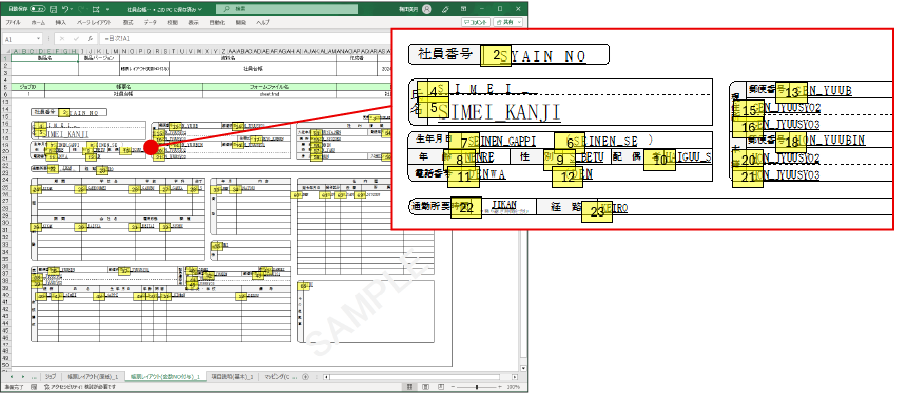Switch to the ジョブ sheet tab
This screenshot has height=394, width=900.
pyautogui.click(x=51, y=377)
